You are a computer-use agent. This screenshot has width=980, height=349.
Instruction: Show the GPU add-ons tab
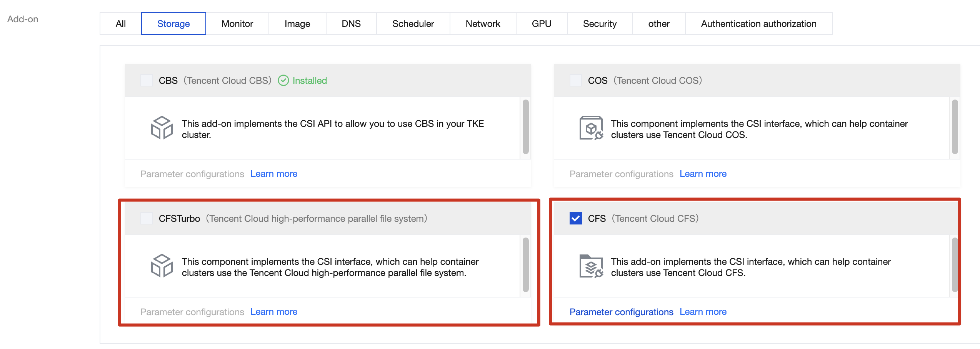click(541, 24)
